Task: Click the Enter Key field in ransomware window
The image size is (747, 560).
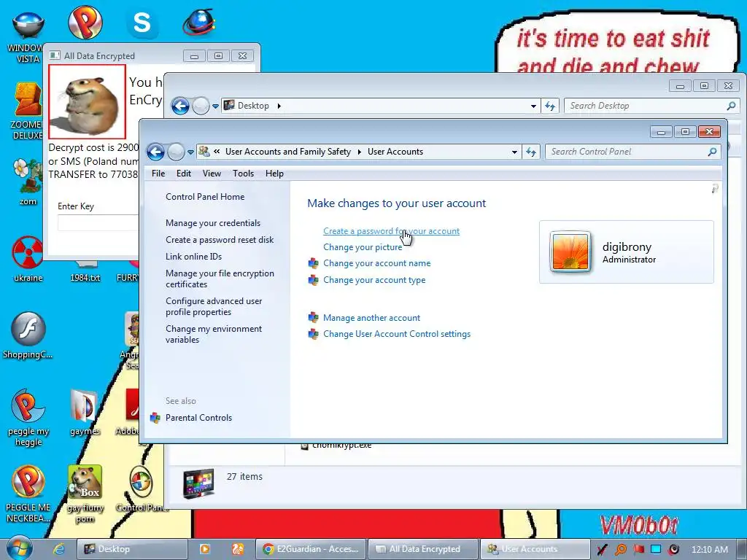Action: [x=98, y=222]
